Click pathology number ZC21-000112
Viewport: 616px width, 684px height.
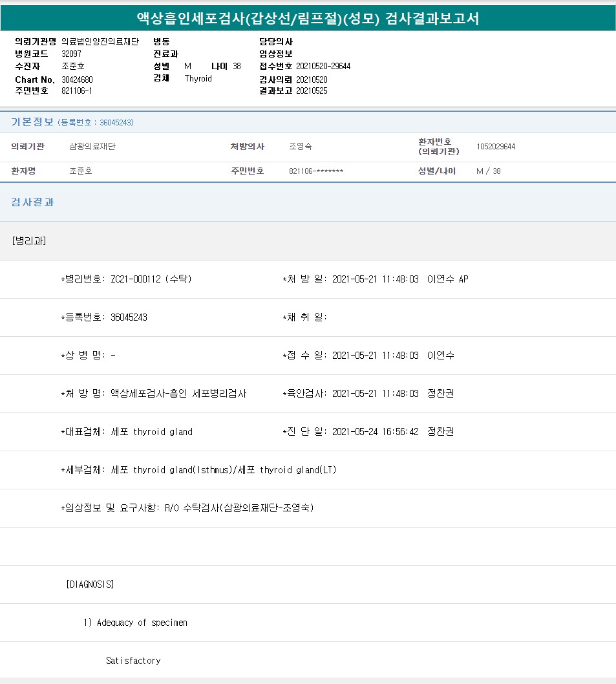point(135,279)
